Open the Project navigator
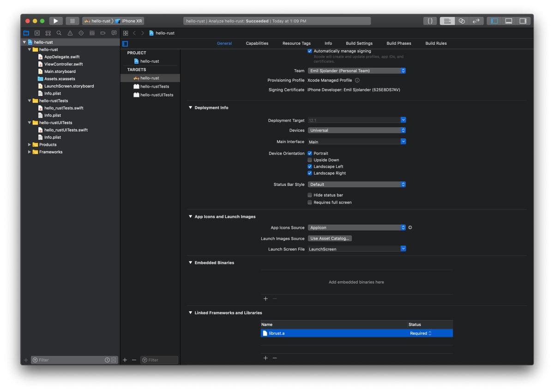Image resolution: width=554 pixels, height=392 pixels. (x=26, y=33)
